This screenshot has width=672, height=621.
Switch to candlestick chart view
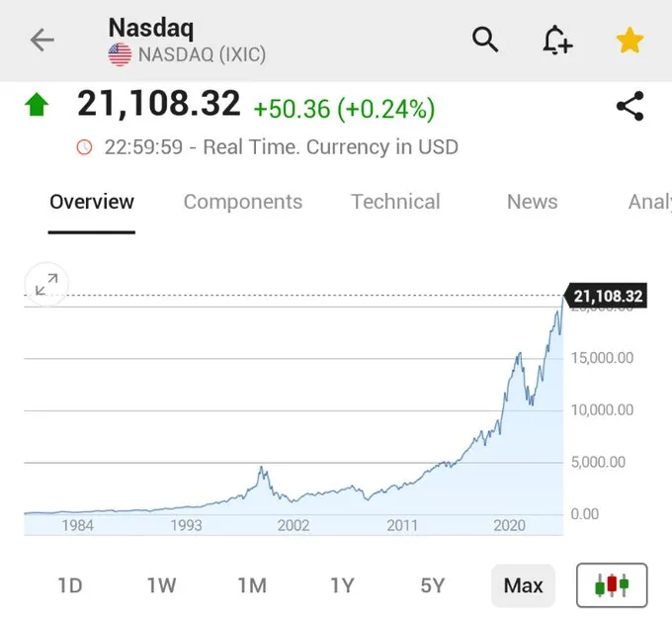tap(612, 584)
